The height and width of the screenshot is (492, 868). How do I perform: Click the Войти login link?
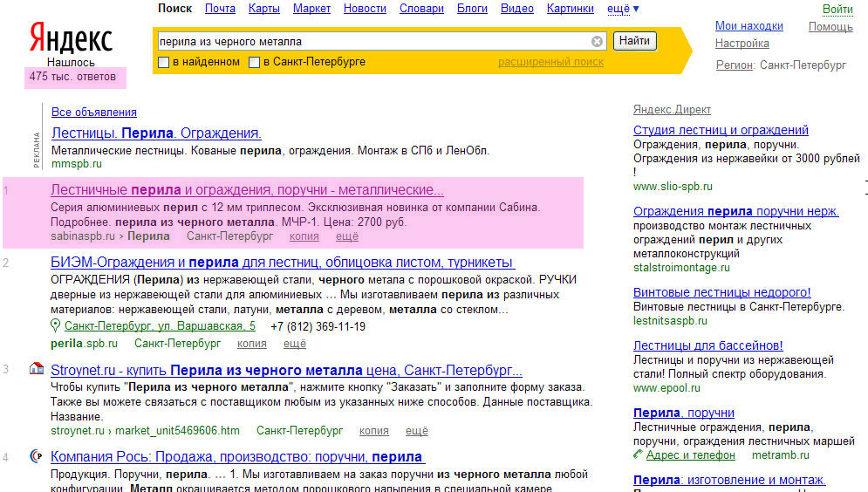[x=837, y=10]
